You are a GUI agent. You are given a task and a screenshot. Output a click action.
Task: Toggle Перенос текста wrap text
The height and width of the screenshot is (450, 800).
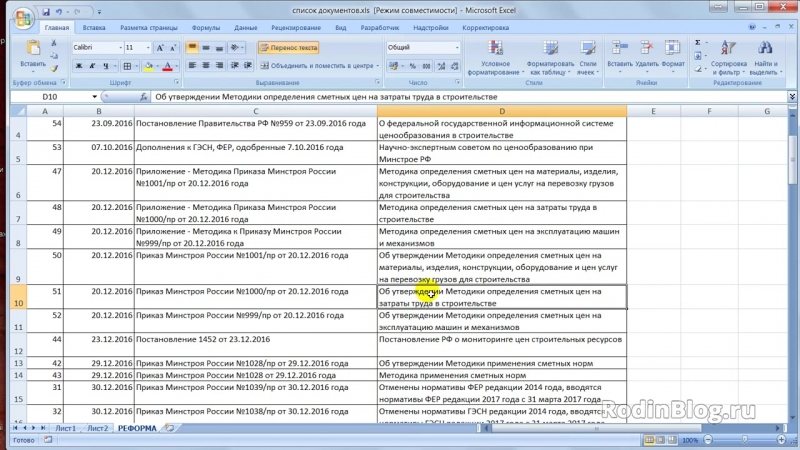click(x=289, y=47)
